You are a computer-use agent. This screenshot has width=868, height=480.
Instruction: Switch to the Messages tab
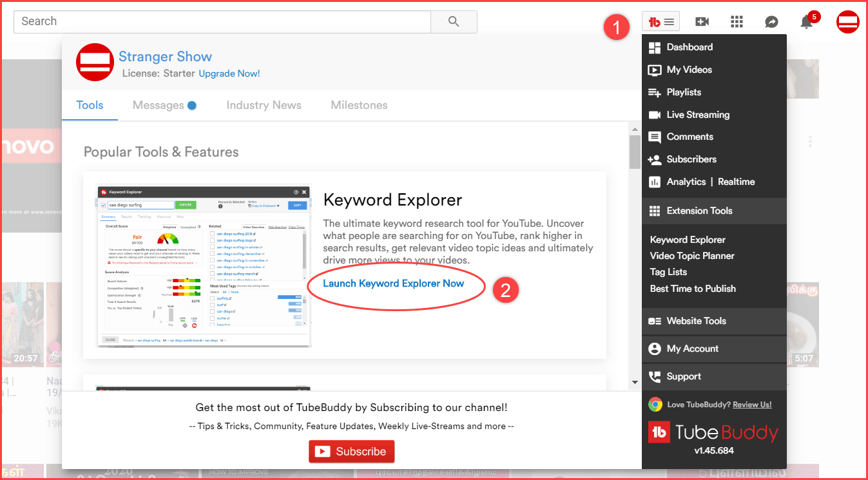tap(164, 106)
